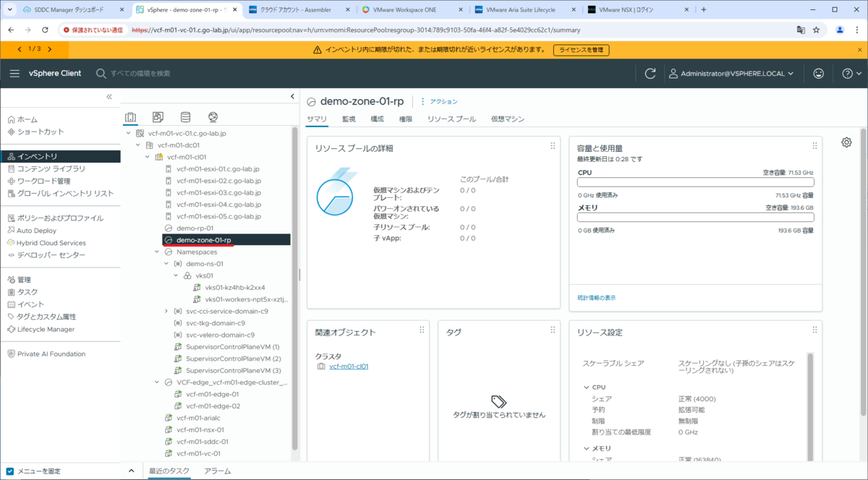Collapse vcf-m01-vc-01.c.go-lab.jp tree node
The width and height of the screenshot is (868, 480).
tap(129, 133)
